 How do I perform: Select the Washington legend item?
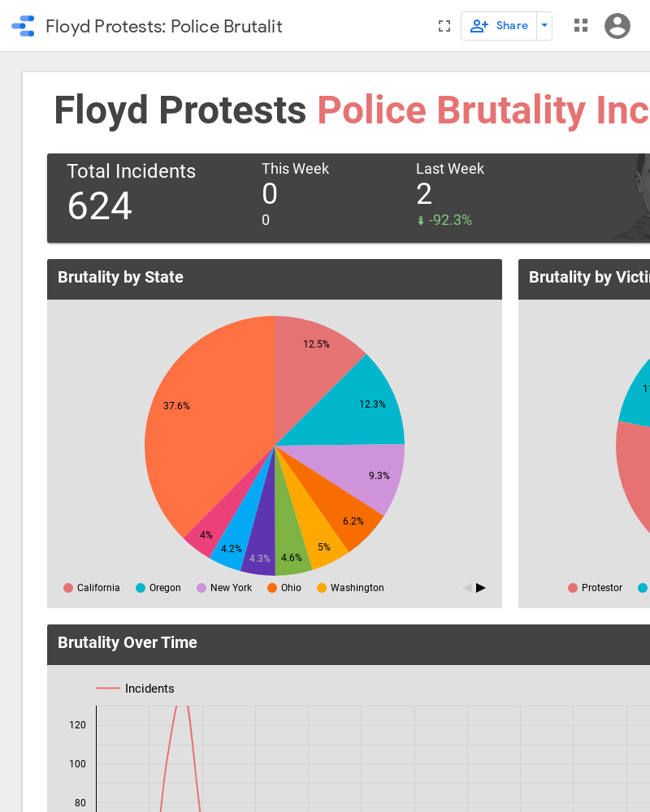[350, 588]
